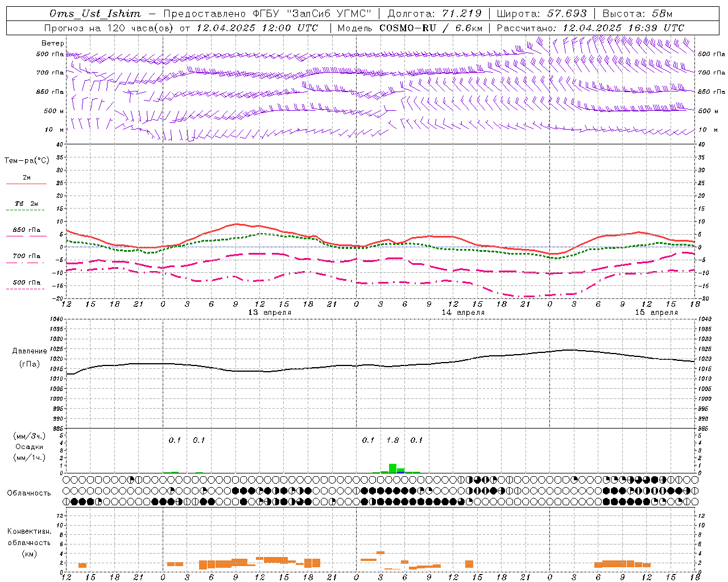728x582 pixels.
Task: Select the Прогноз на 120 часа(ов) header text
Action: (109, 28)
